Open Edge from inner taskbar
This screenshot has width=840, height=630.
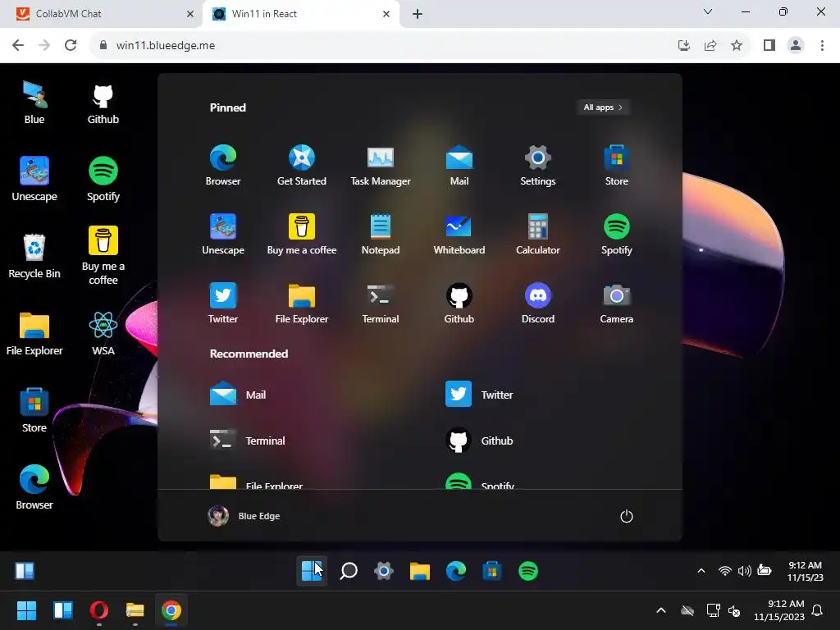point(455,571)
